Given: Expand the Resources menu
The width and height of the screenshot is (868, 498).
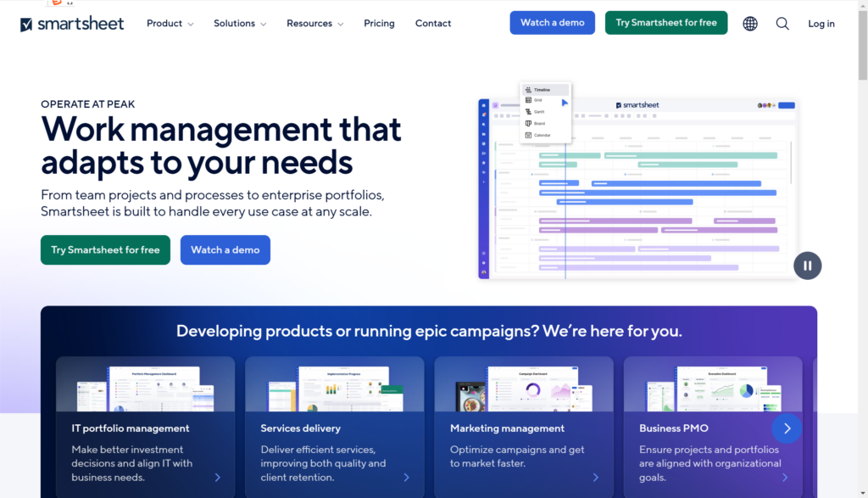Looking at the screenshot, I should (315, 23).
